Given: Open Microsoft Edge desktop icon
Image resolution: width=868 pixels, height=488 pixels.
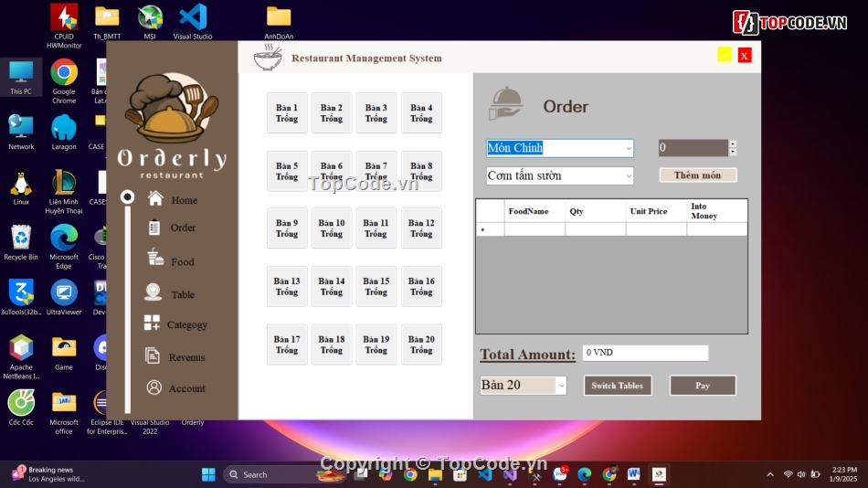Looking at the screenshot, I should coord(64,247).
